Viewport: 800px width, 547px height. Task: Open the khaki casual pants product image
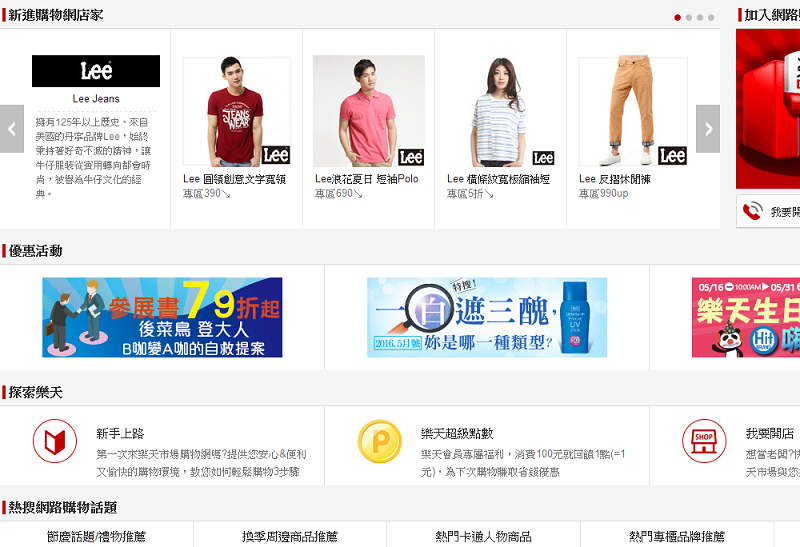pyautogui.click(x=633, y=111)
